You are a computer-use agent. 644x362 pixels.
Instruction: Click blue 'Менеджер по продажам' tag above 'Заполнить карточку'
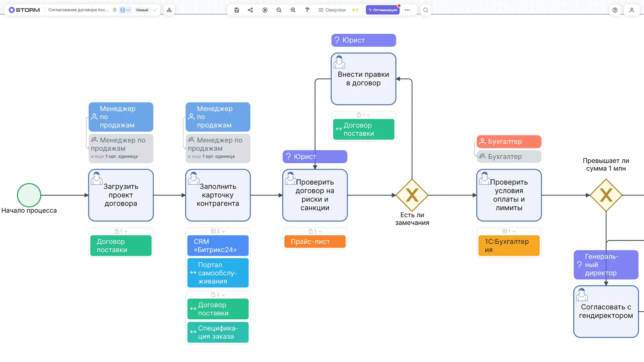(x=218, y=117)
